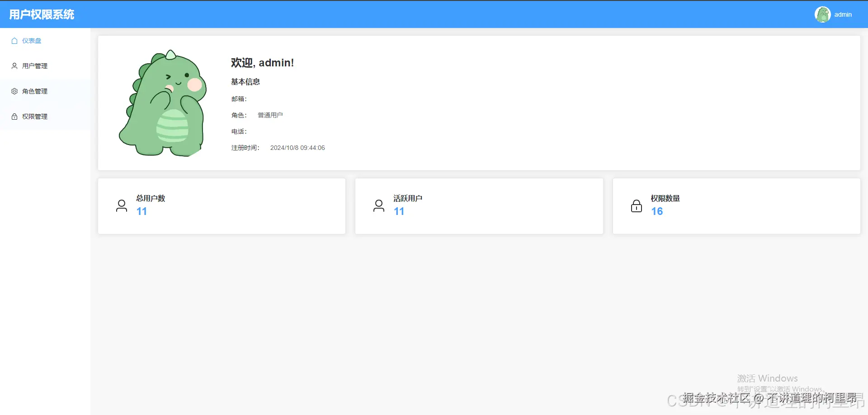Click the user management person icon

[x=14, y=66]
